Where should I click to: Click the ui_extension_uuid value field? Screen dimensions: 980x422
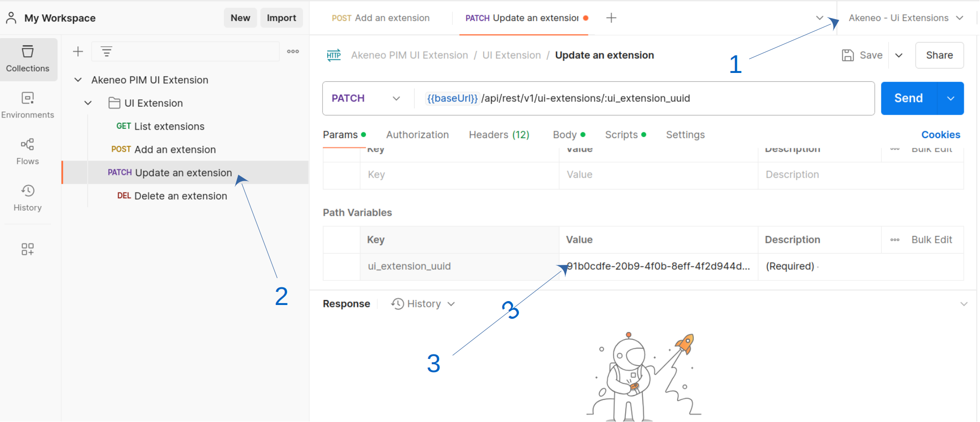(658, 266)
